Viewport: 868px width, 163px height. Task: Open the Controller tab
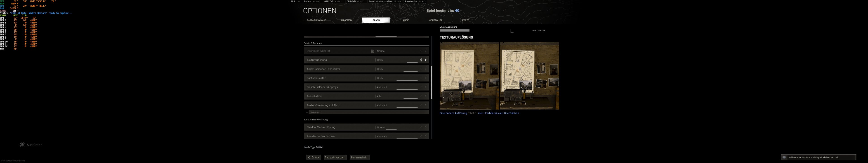(x=436, y=20)
